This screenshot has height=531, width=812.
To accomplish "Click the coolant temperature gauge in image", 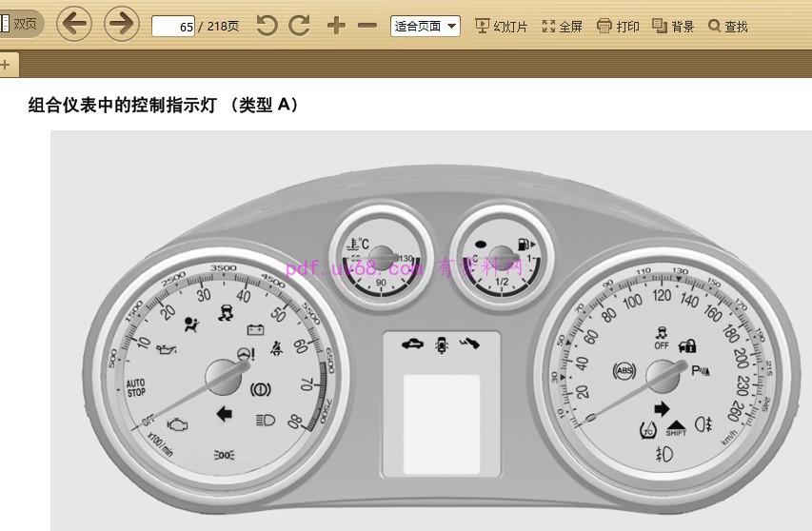I will tap(376, 257).
